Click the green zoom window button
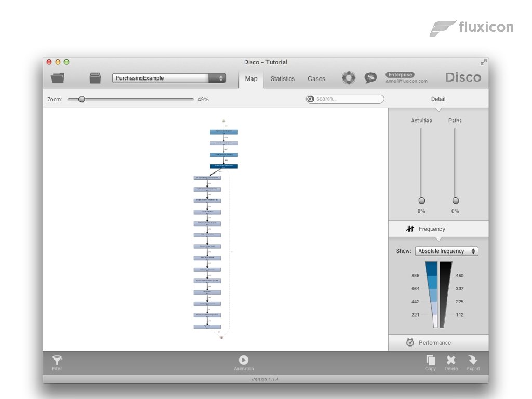 pos(66,62)
